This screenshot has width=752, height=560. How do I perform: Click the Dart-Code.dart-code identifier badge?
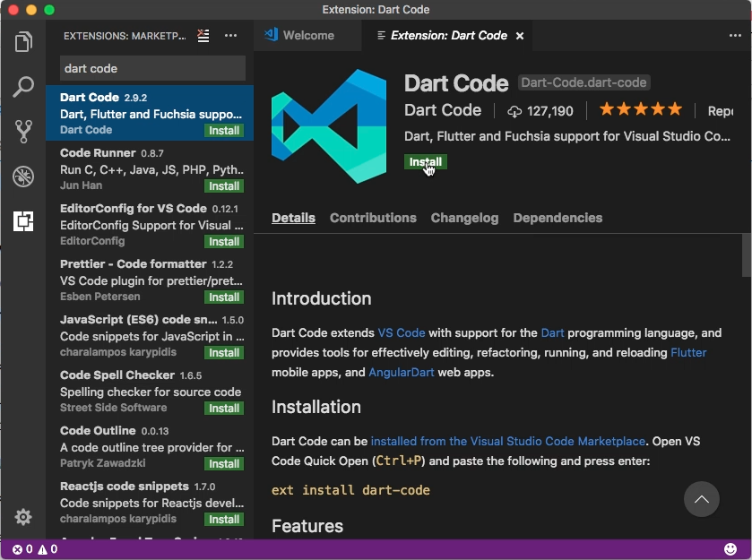click(583, 82)
